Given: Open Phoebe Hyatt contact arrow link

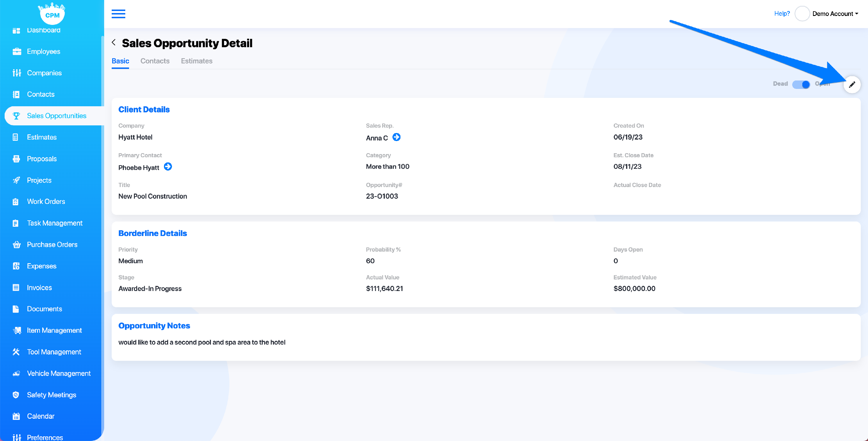Looking at the screenshot, I should (x=168, y=166).
